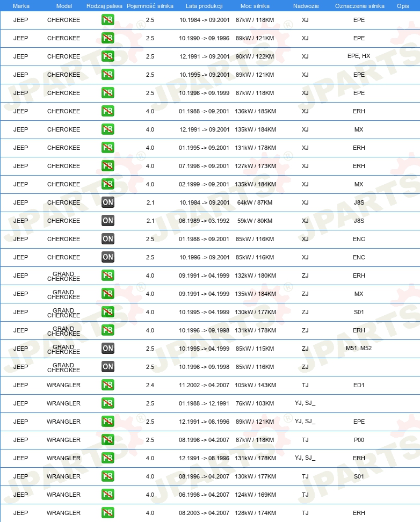Click petrol icon in Cherokee 10.1995 2.5 row

[107, 75]
